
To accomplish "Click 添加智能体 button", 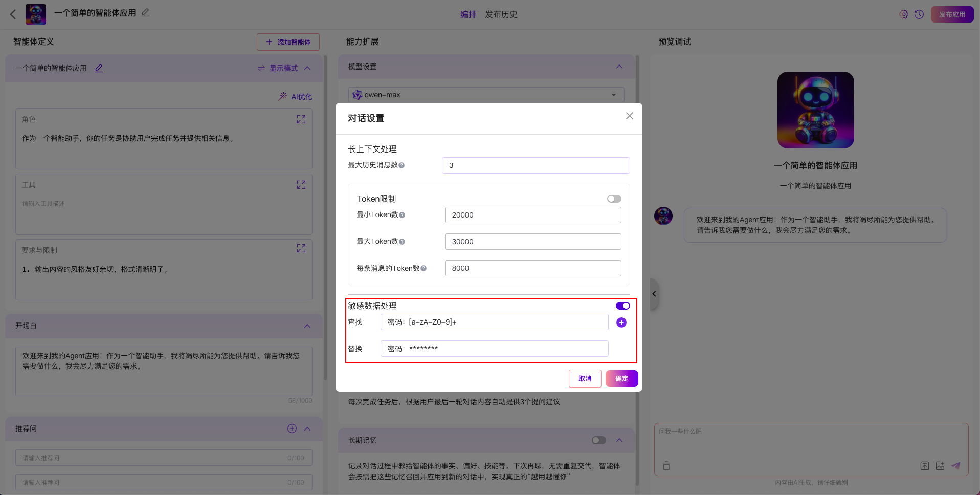I will point(288,42).
